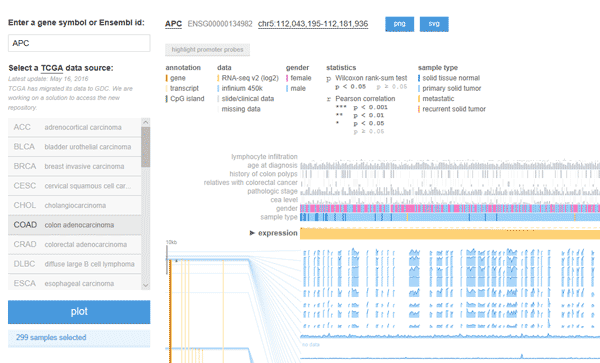This screenshot has height=363, width=600.
Task: Click the slide/clinical data legend entry
Action: 246,99
